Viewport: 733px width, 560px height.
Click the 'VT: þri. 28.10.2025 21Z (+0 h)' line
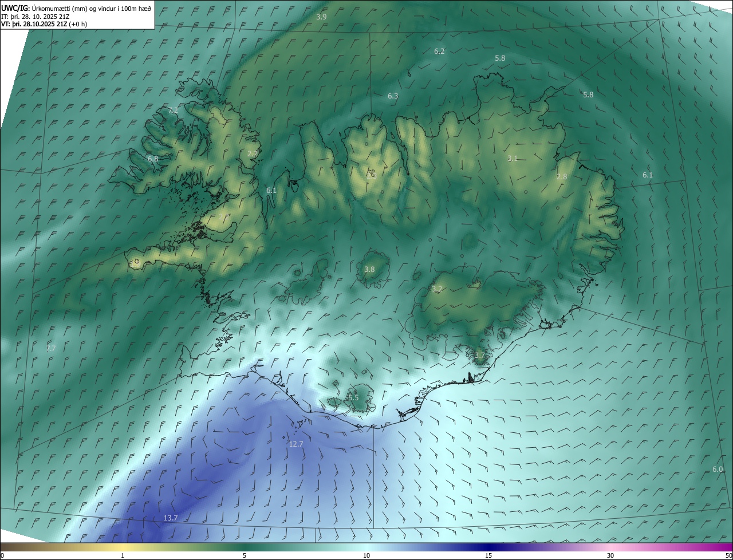click(x=44, y=24)
